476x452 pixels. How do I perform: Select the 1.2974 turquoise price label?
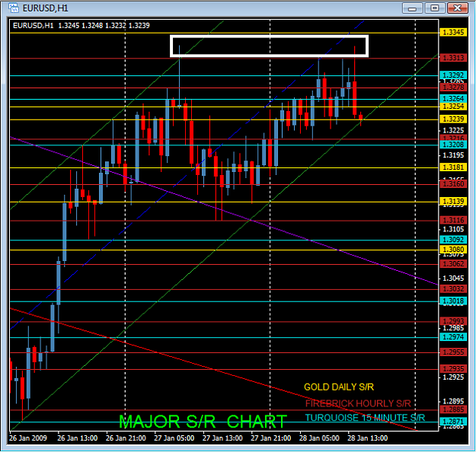coord(453,337)
